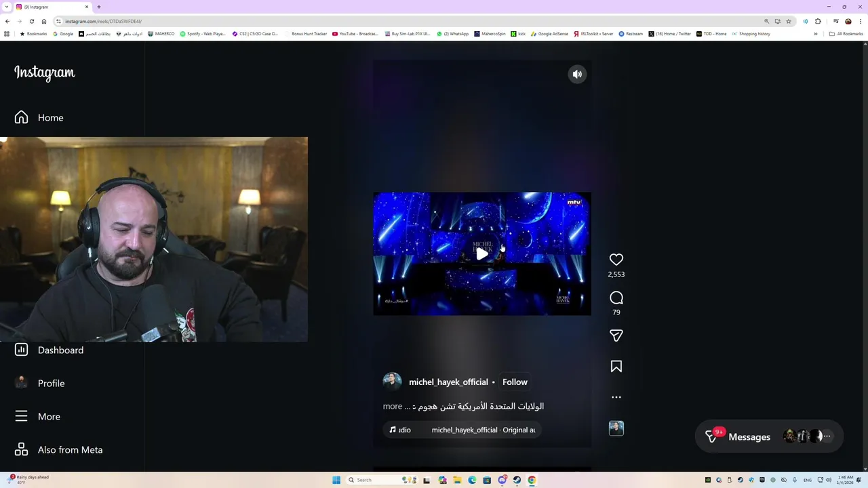Open File Explorer from the taskbar
868x488 pixels.
457,480
